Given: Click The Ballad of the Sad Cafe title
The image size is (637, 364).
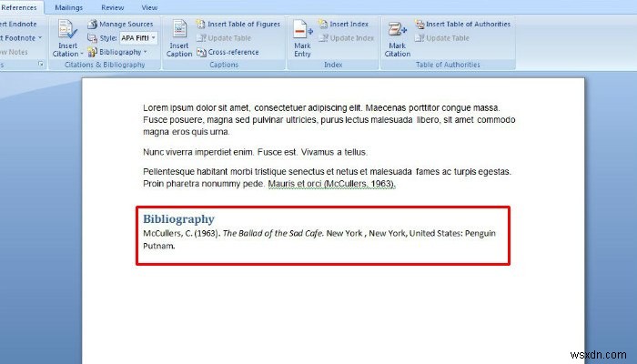Looking at the screenshot, I should coord(272,233).
